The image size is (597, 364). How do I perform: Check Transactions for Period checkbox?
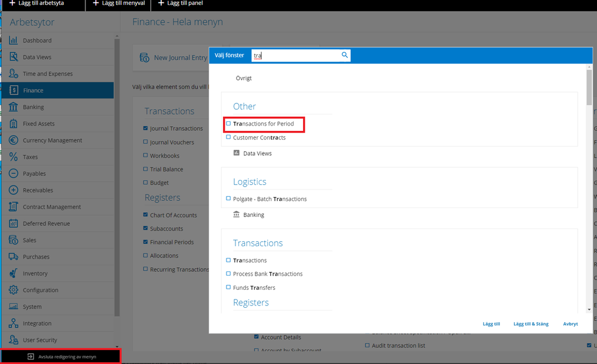coord(228,123)
